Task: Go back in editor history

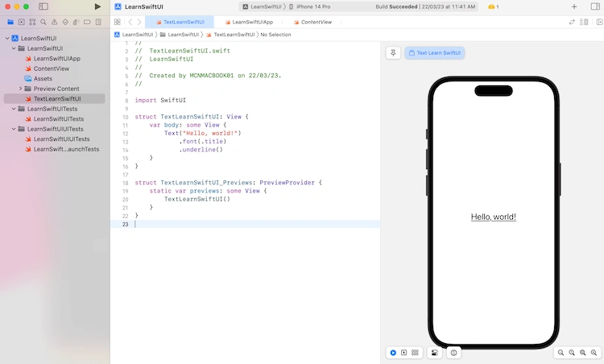Action: click(x=130, y=22)
